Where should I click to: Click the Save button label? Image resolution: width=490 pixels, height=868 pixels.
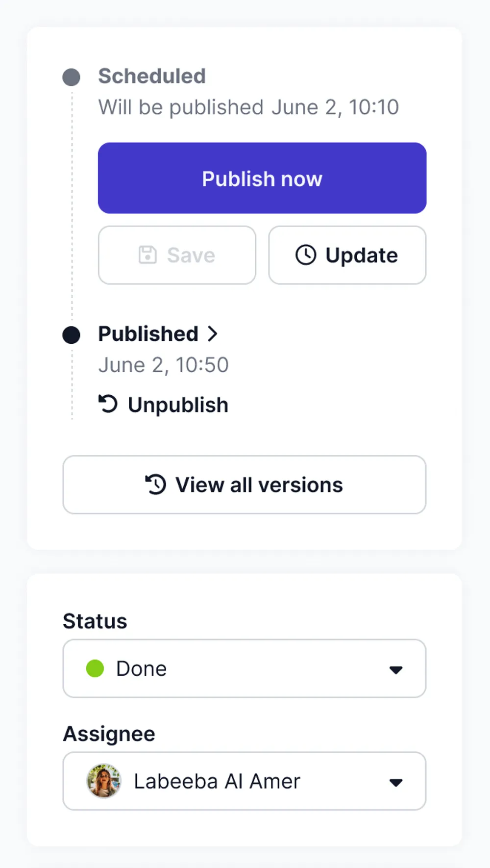191,255
